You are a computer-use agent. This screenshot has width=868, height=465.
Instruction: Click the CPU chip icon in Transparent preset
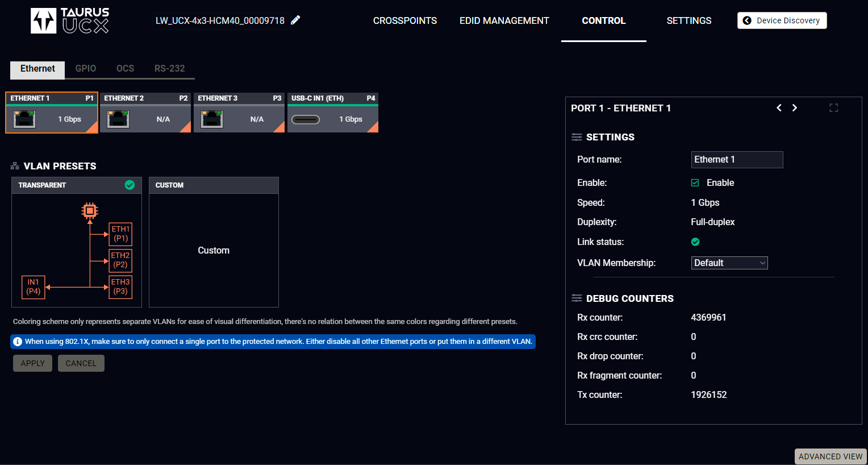[x=90, y=211]
